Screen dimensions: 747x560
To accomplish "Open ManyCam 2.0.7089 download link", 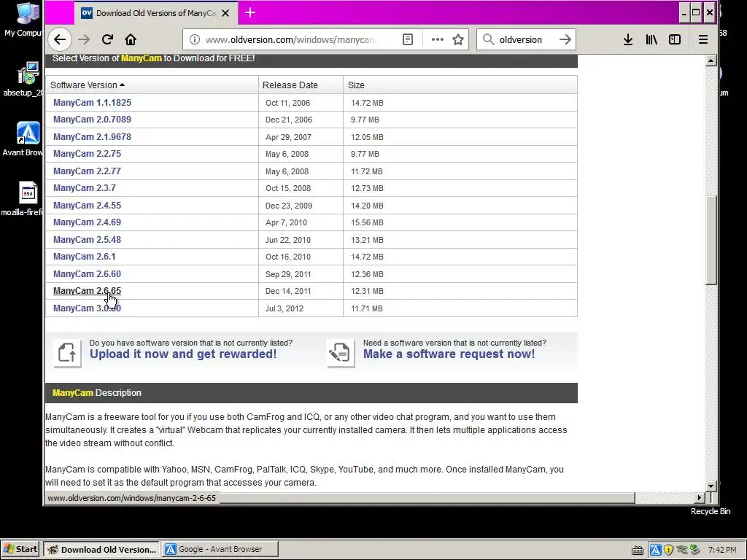I will [x=92, y=120].
